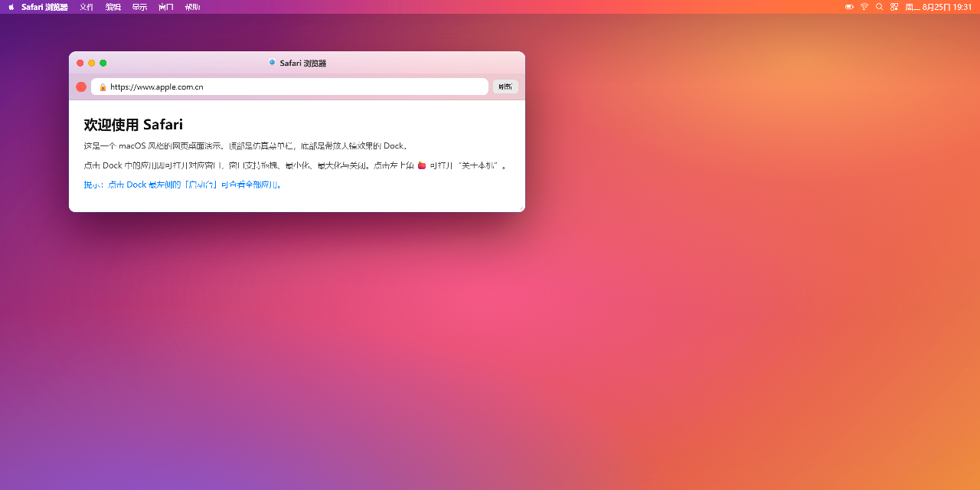Click the date and time 19:31
Screen dimensions: 980x490
click(939, 7)
